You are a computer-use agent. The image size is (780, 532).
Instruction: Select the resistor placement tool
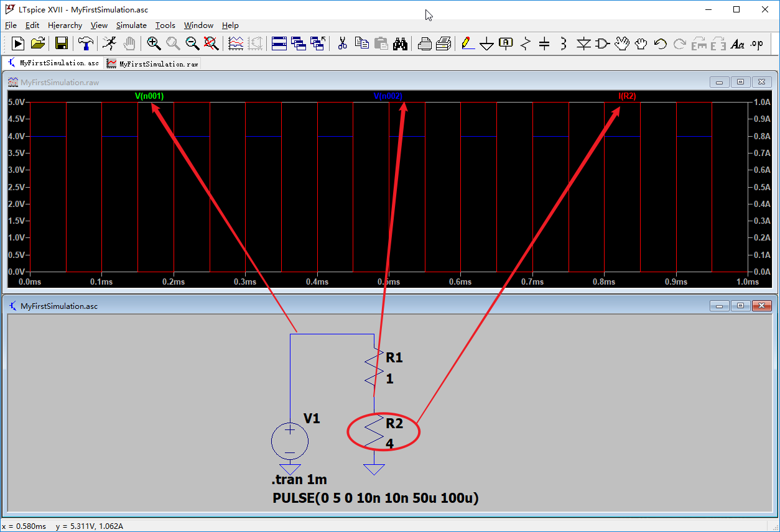[x=524, y=44]
